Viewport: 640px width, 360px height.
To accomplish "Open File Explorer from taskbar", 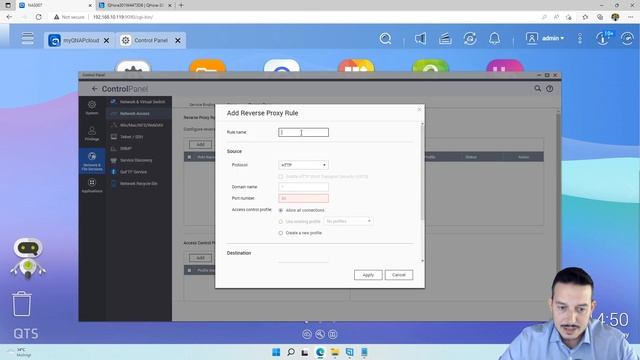I will coord(335,352).
